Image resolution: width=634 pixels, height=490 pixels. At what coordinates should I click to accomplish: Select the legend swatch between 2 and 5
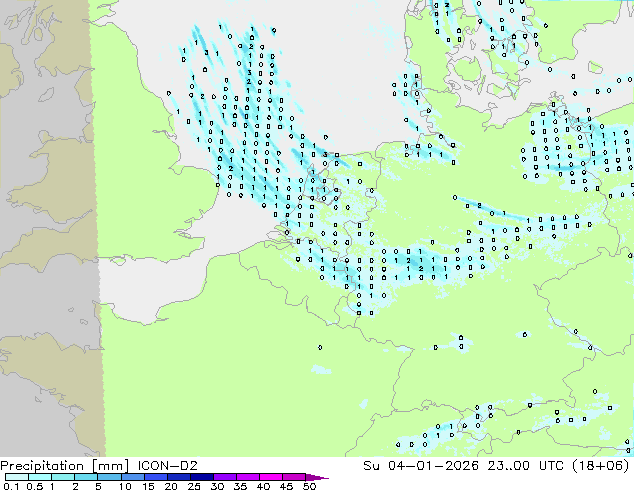86,477
